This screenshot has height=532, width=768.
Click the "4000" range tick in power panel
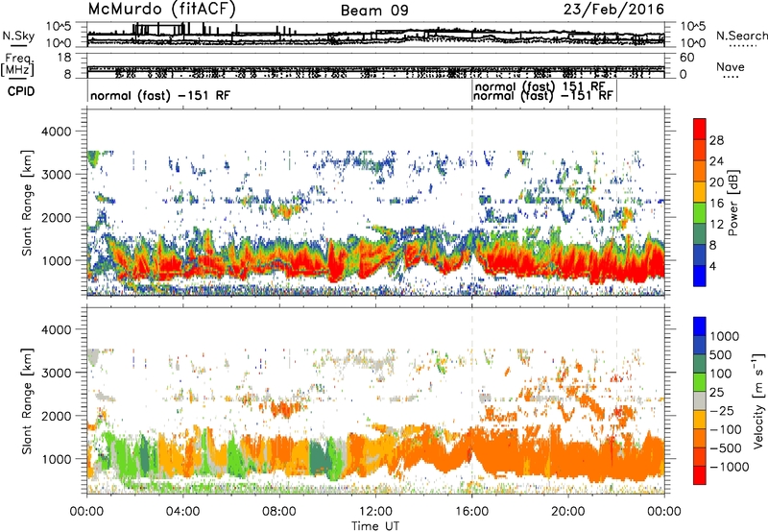click(x=57, y=132)
